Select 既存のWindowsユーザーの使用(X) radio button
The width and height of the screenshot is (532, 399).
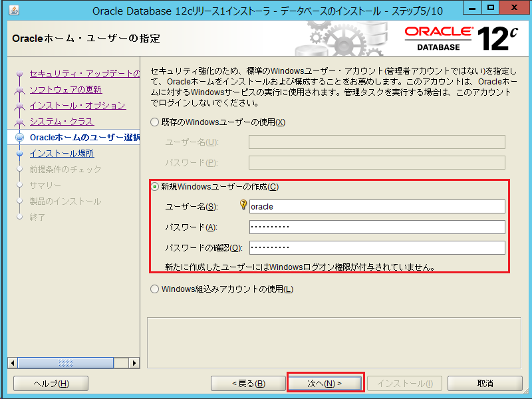(155, 122)
